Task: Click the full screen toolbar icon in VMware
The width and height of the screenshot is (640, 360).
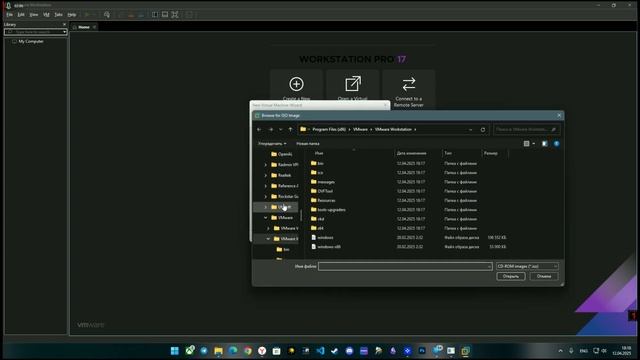Action: (x=175, y=15)
